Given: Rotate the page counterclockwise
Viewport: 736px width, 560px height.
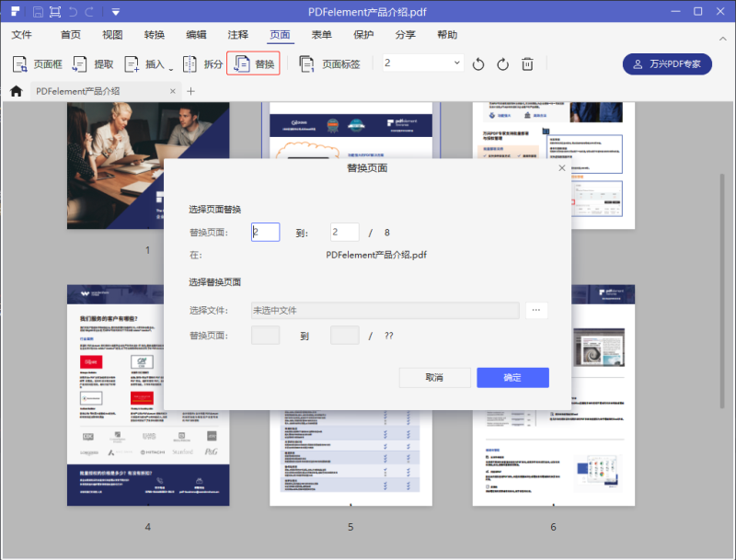Looking at the screenshot, I should click(477, 64).
